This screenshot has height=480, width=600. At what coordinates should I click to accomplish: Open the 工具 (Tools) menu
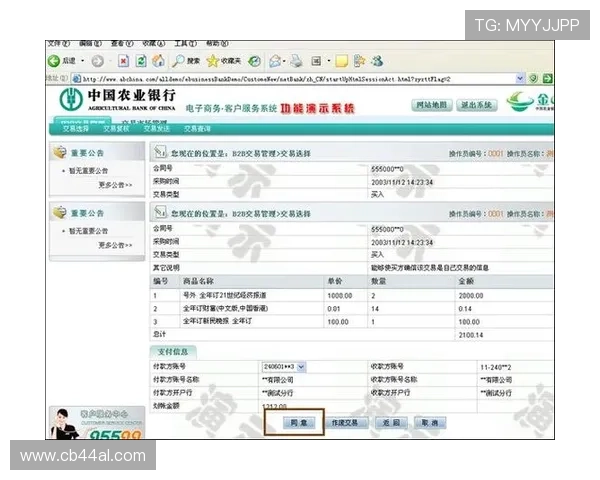[186, 43]
